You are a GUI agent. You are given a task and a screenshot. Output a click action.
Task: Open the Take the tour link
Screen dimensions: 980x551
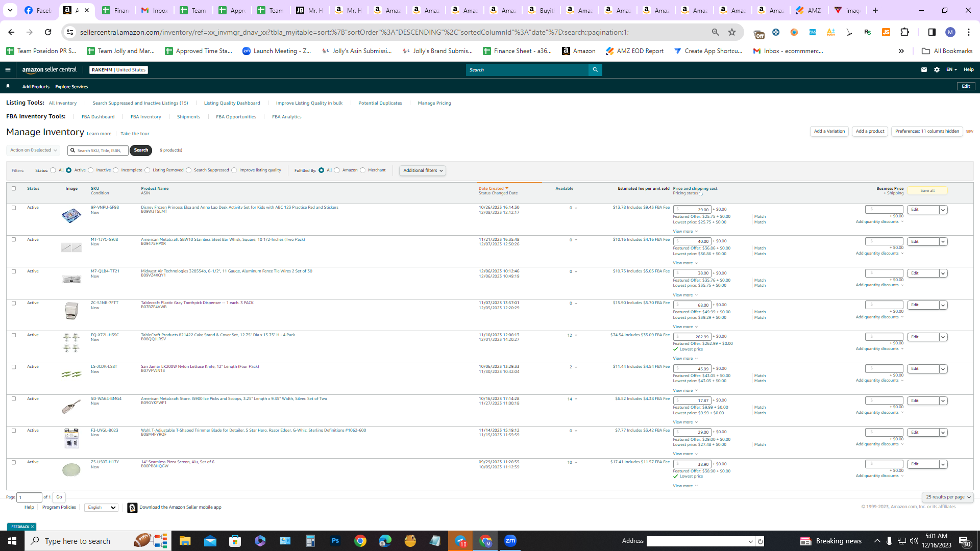[x=135, y=134]
